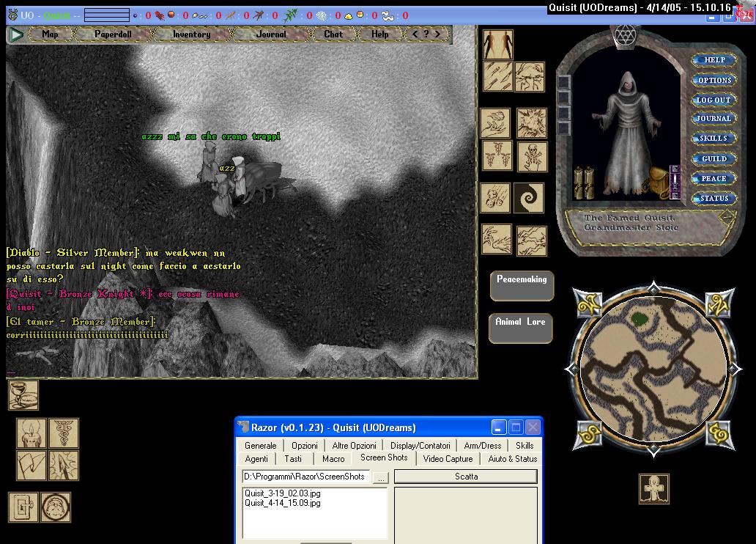Open the Display/Contatori tab in Razor
The width and height of the screenshot is (756, 544).
[x=420, y=446]
